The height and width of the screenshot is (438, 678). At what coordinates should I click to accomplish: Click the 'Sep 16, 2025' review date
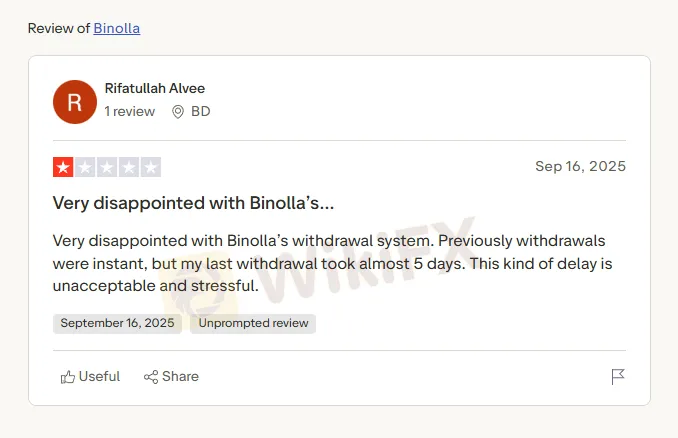(580, 166)
